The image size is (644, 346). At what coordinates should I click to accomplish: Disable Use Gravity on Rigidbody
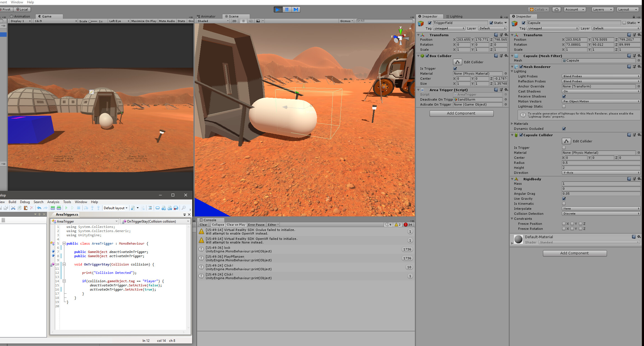tap(564, 199)
